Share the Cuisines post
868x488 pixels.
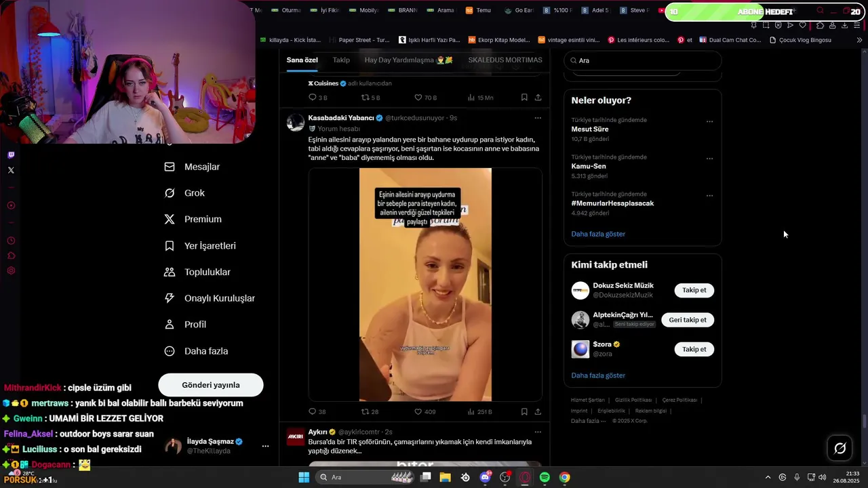(538, 98)
